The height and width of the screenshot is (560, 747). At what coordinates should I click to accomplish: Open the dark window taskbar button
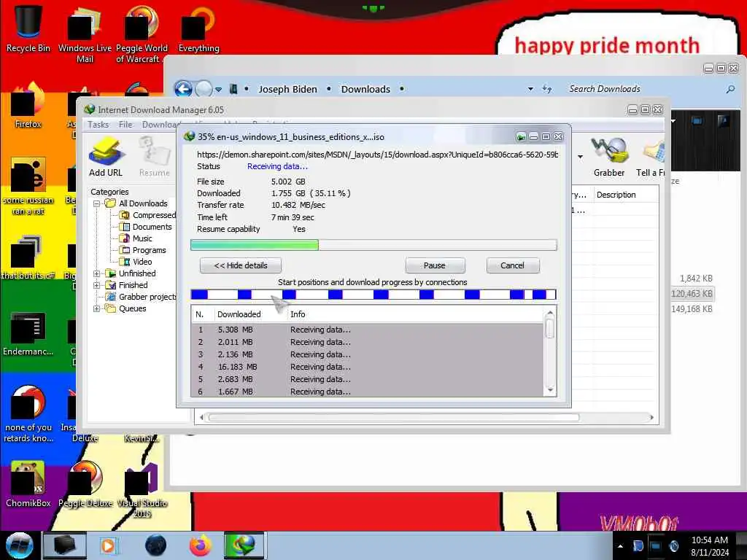click(x=65, y=545)
